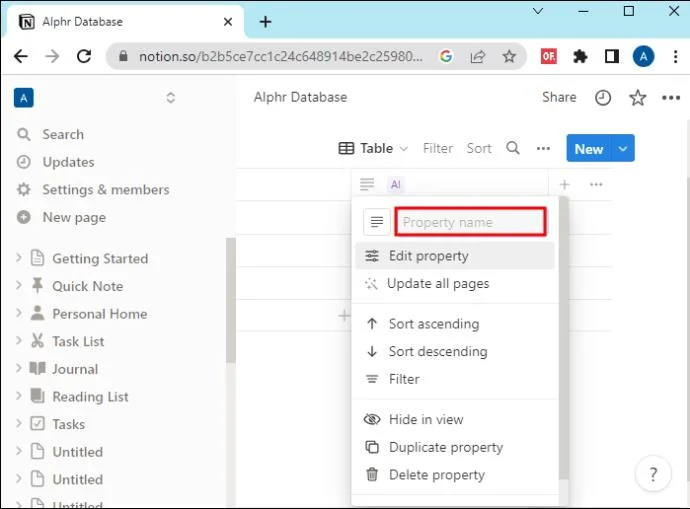Toggle the browser side panel

[612, 56]
